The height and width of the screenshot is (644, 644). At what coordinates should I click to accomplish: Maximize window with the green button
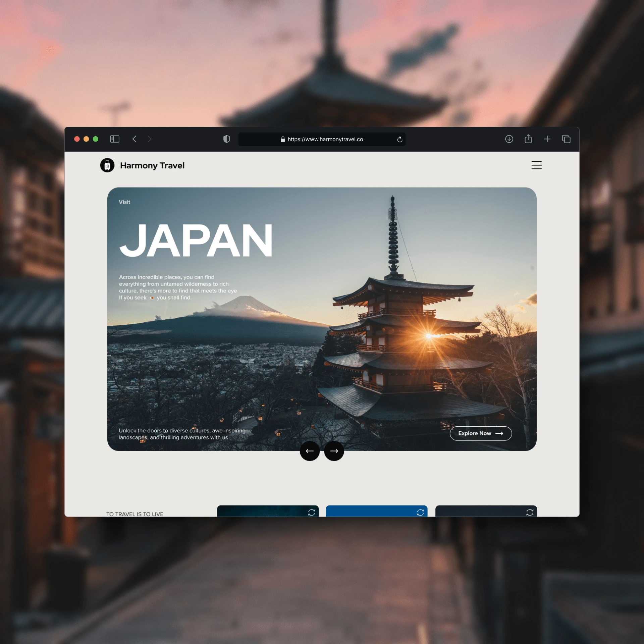[x=96, y=139]
